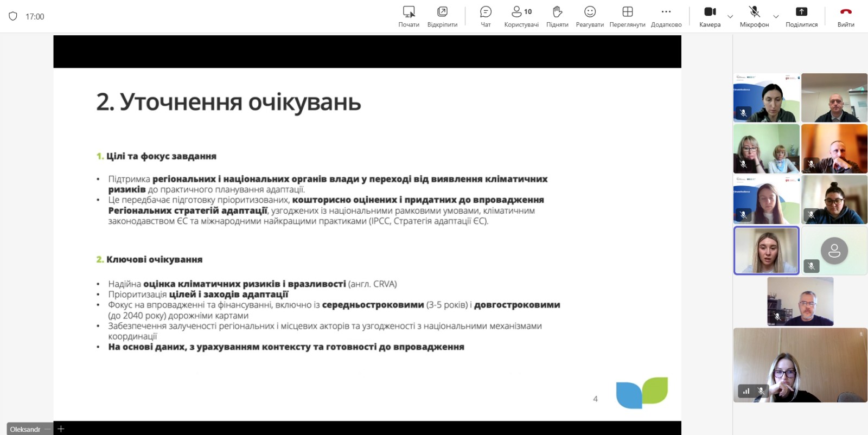868x435 pixels.
Task: Show the Користувачі participants list
Action: pos(521,16)
